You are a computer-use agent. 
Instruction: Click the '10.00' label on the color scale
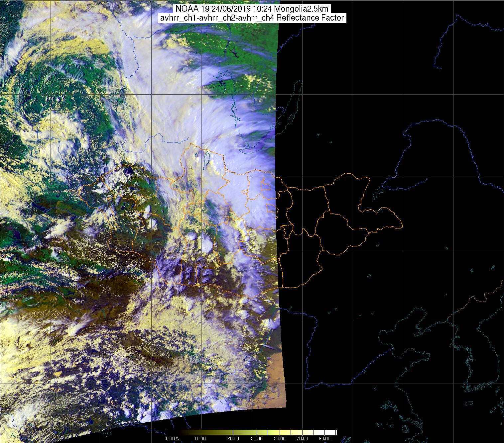[x=200, y=438]
